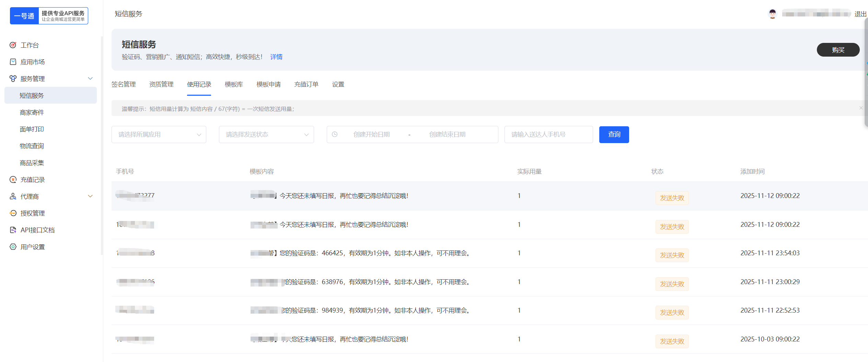Click the 授权管理 icon in sidebar
Screen dimensions: 868x362
click(13, 213)
